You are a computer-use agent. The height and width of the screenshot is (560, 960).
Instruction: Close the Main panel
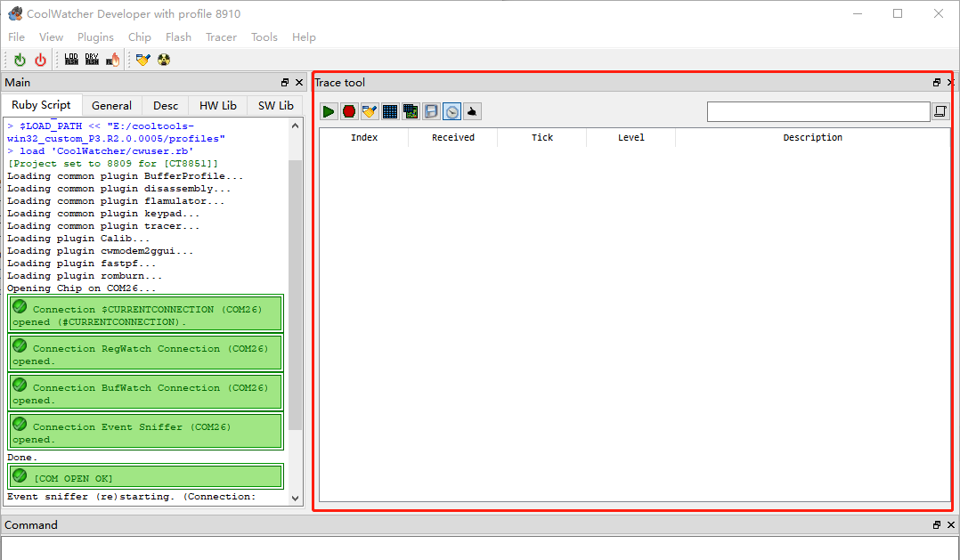point(299,83)
